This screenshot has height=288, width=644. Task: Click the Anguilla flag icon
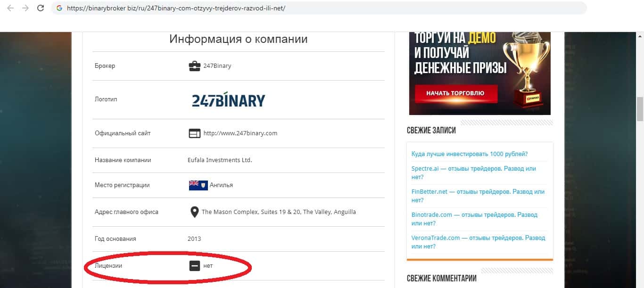coord(198,185)
